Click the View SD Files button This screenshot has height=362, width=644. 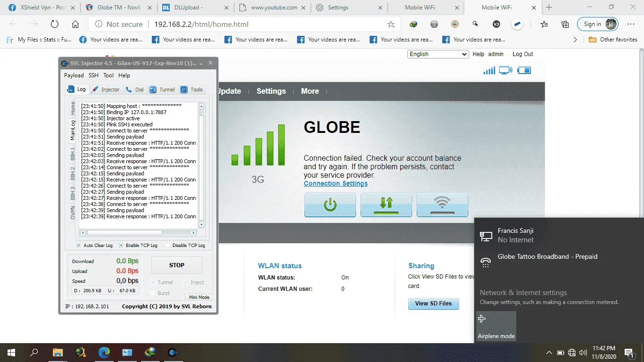tap(433, 304)
